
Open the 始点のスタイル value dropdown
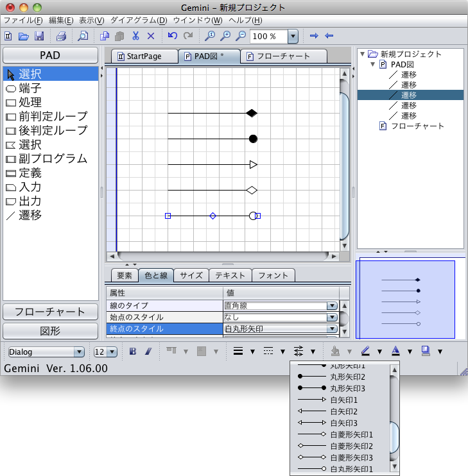(332, 318)
